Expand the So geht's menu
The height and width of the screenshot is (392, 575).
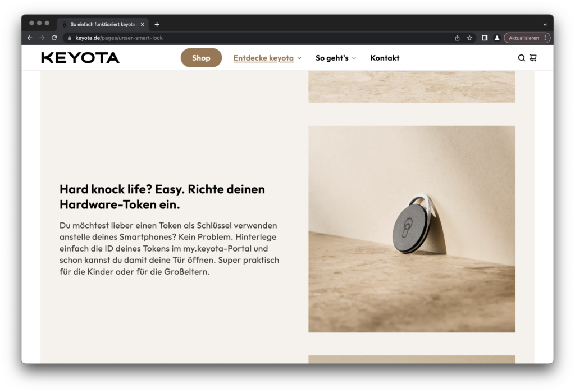coord(335,58)
